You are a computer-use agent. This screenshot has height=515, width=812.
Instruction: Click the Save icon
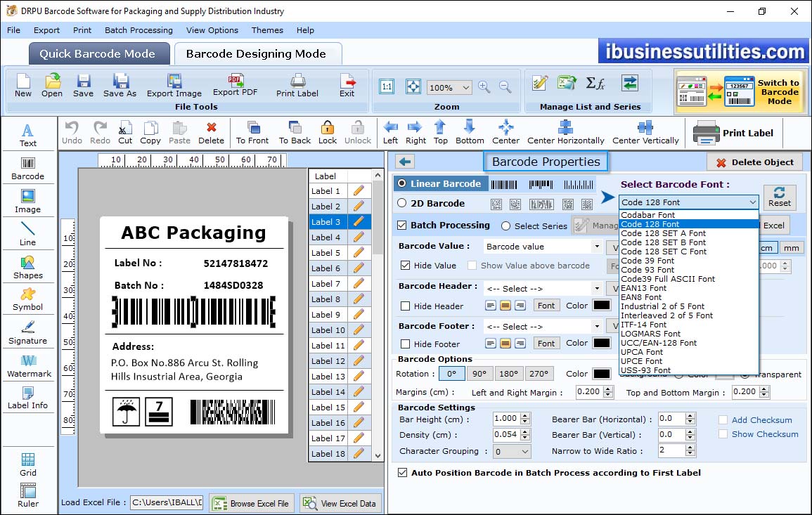point(83,86)
